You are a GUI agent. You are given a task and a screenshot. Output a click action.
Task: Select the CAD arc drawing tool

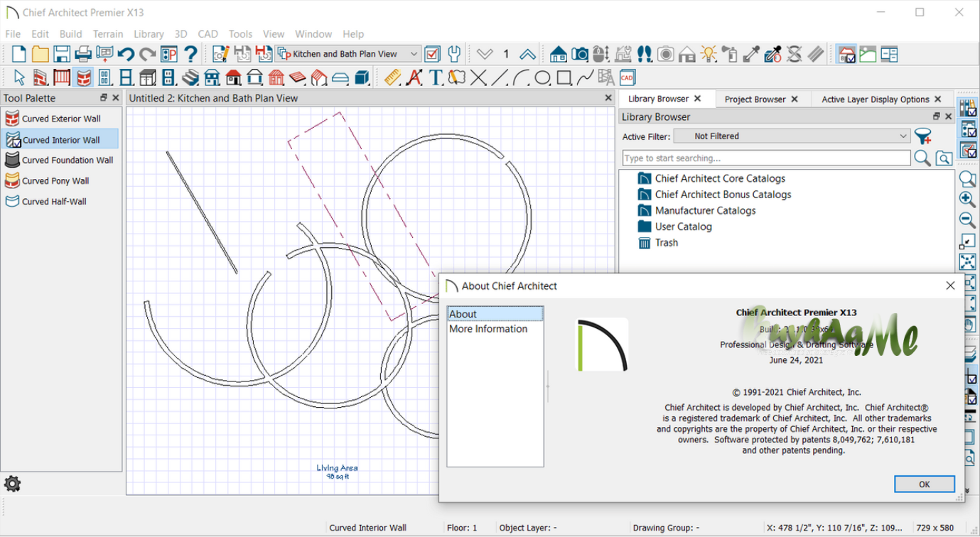[x=521, y=77]
